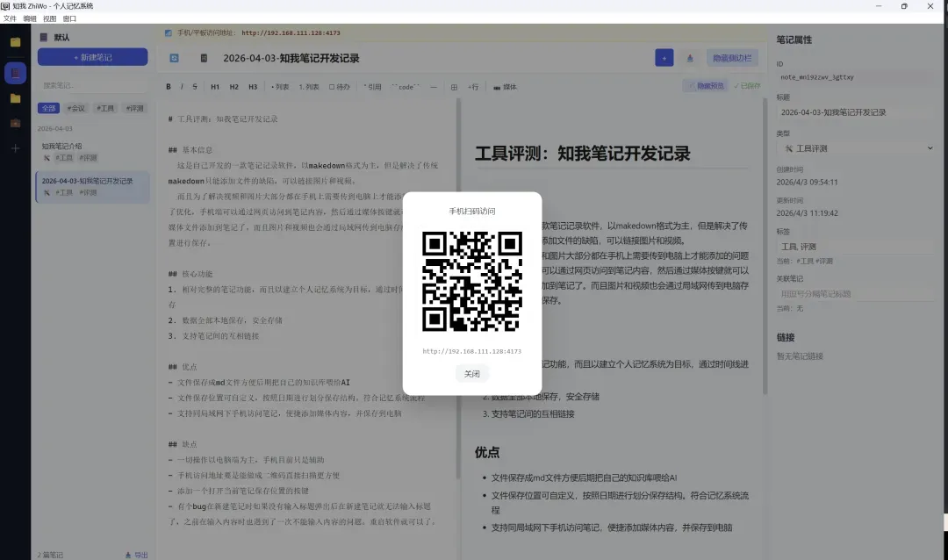948x560 pixels.
Task: Insert bulleted 列表
Action: coord(280,87)
